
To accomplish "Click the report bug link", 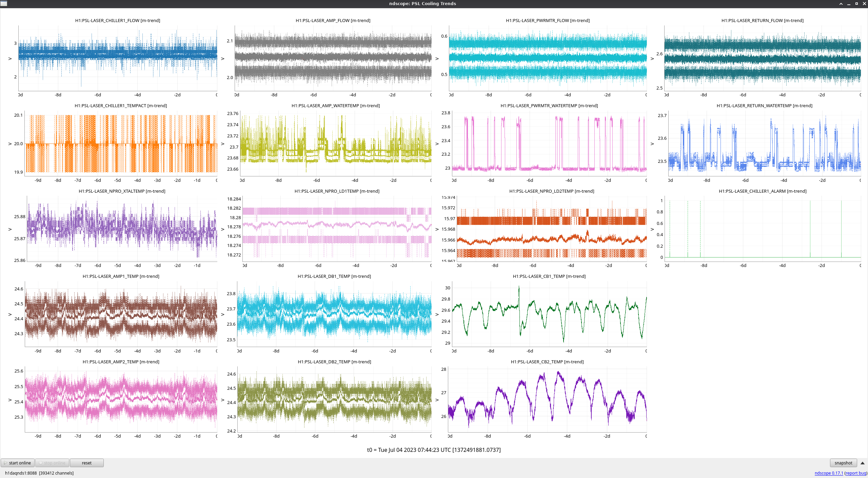I will (855, 473).
